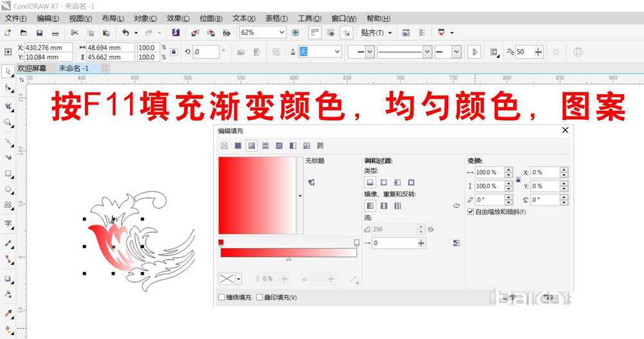The image size is (644, 339).
Task: Uncheck 自由缩放和倾斜(F) checkbox
Action: tap(471, 212)
